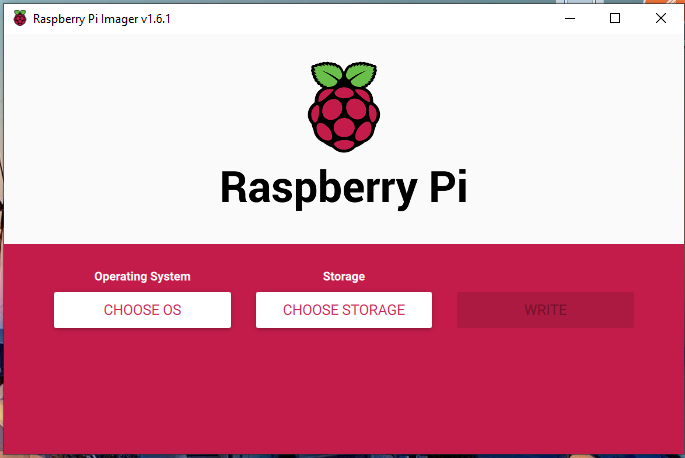Click the disabled WRITE button
The width and height of the screenshot is (685, 458).
point(545,310)
